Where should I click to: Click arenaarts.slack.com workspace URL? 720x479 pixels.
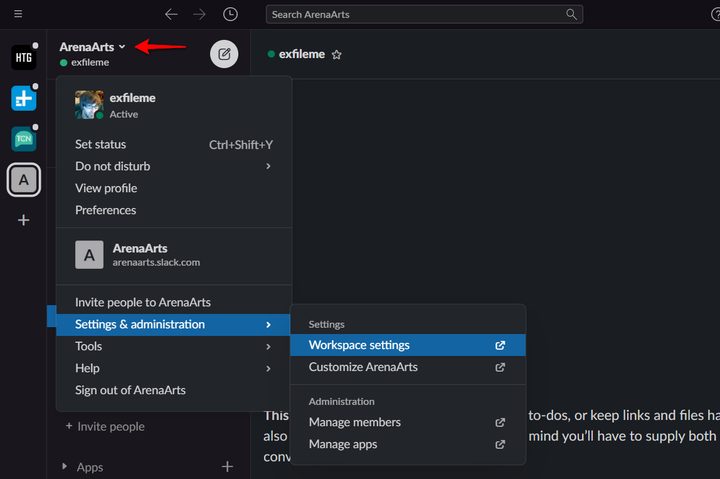[156, 263]
